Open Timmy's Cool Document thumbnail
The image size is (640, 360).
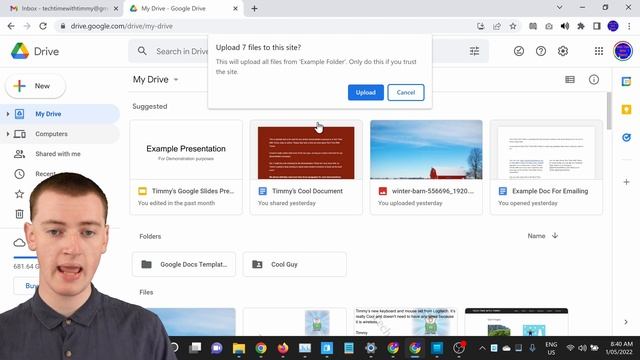coord(306,150)
